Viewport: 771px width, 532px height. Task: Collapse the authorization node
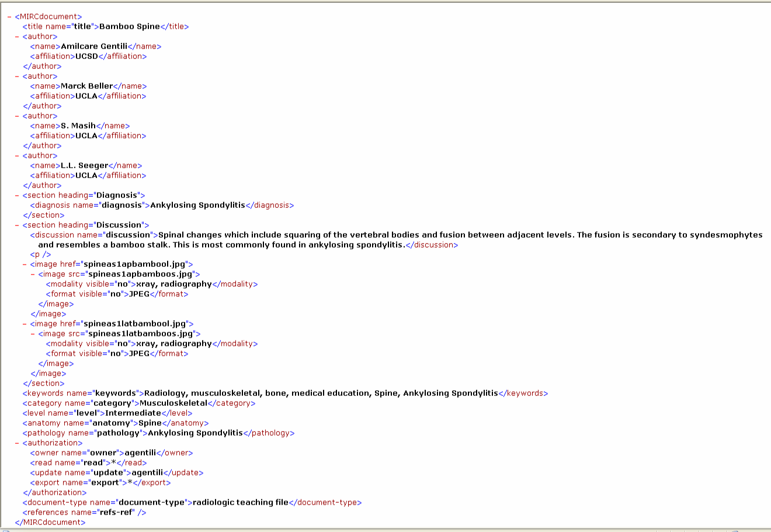pyautogui.click(x=17, y=443)
